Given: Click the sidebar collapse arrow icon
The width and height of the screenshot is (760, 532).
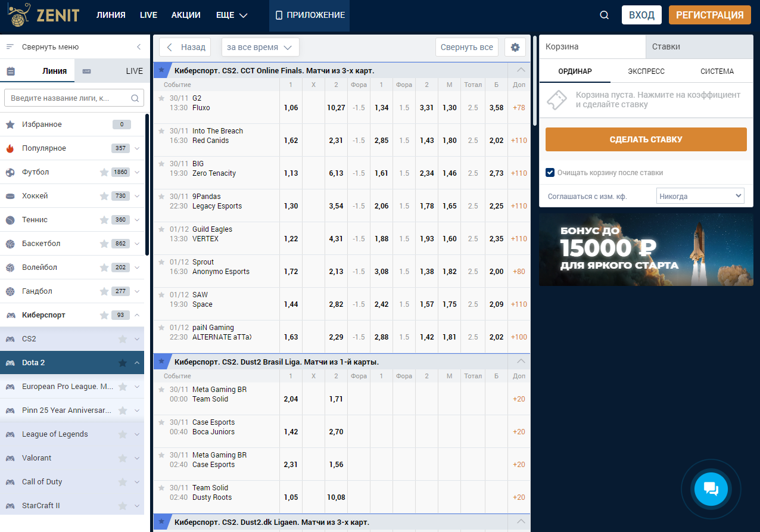Looking at the screenshot, I should point(139,47).
